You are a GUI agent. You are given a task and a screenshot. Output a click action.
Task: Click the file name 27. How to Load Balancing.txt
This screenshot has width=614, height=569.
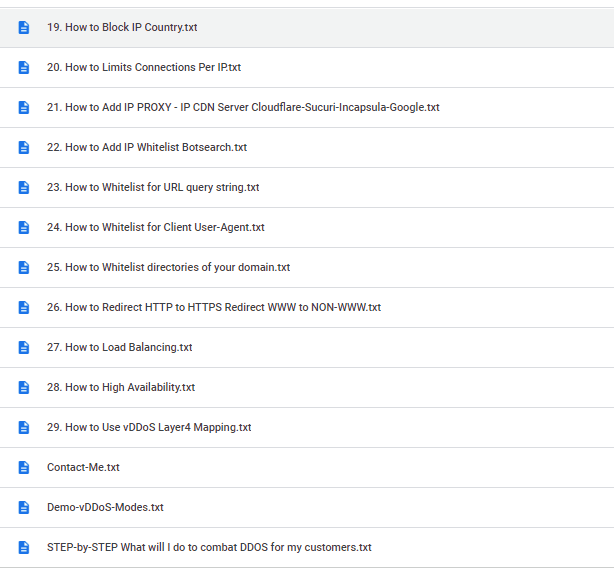pyautogui.click(x=119, y=348)
